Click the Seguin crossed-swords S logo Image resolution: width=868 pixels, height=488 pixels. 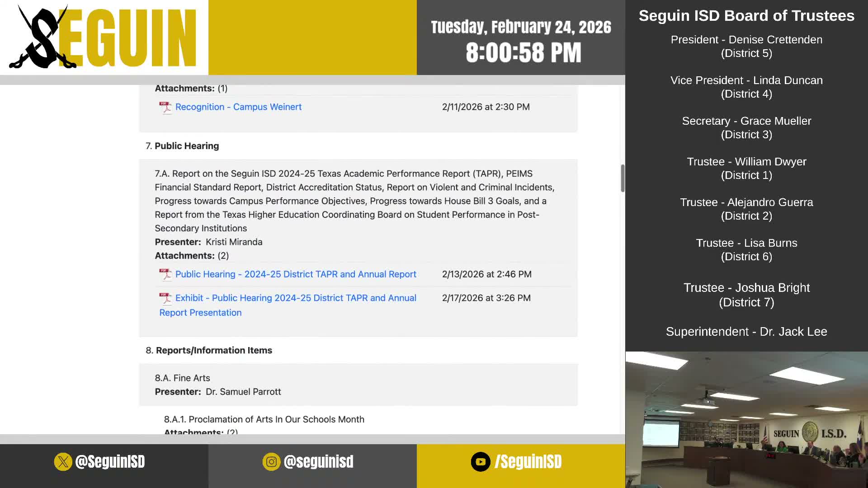[43, 38]
